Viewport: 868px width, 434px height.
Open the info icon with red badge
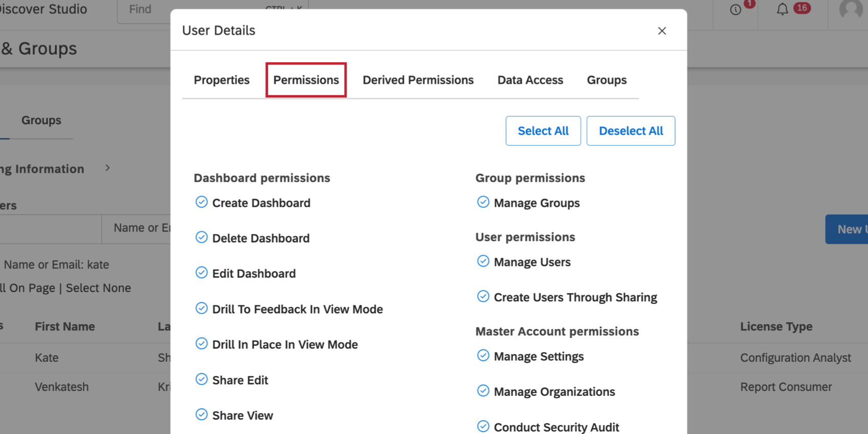click(736, 9)
